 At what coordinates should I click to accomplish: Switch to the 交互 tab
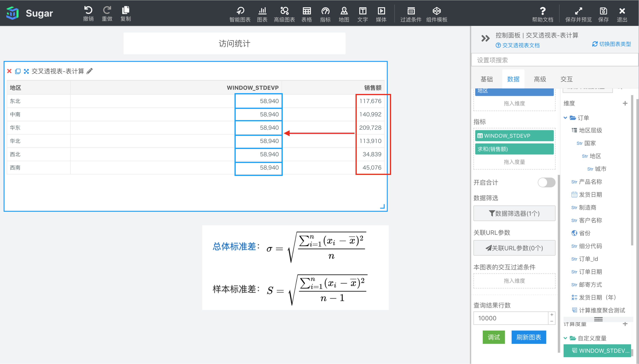click(566, 79)
